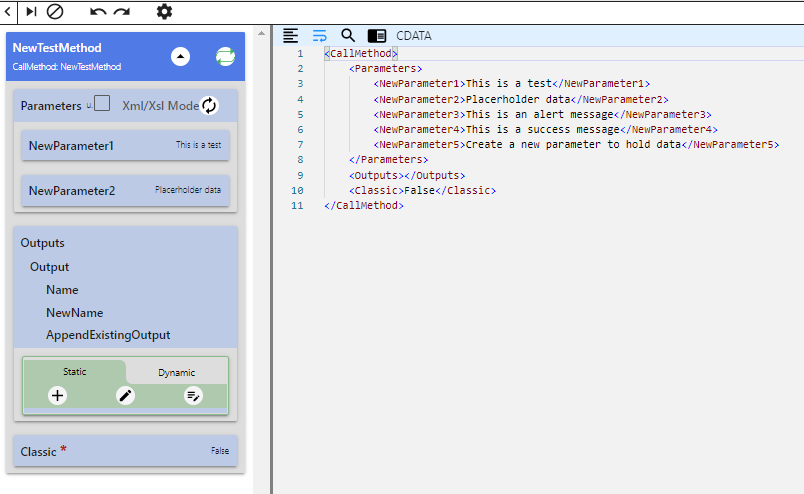Click the back chevron in top toolbar
The image size is (804, 494).
(8, 11)
